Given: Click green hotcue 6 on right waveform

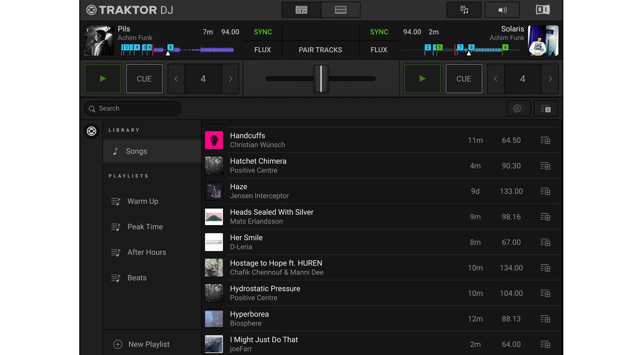Looking at the screenshot, I should pyautogui.click(x=505, y=47).
